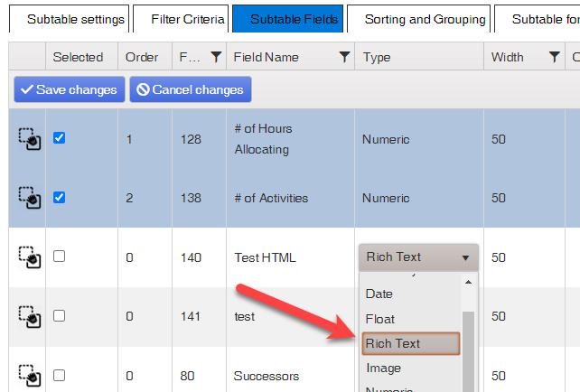The width and height of the screenshot is (580, 392).
Task: Click drag handle icon for # of Hours Allocating row
Action: 30,139
